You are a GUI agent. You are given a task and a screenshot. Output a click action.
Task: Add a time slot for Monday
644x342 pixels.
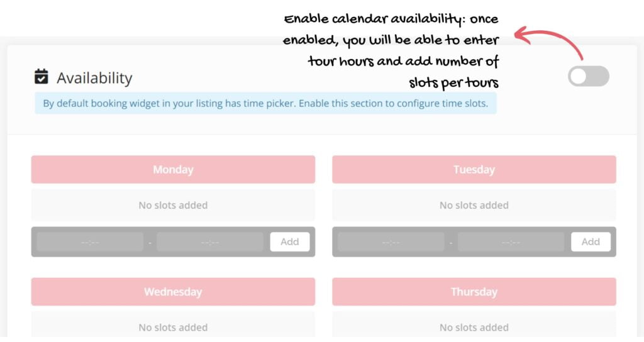pyautogui.click(x=289, y=242)
